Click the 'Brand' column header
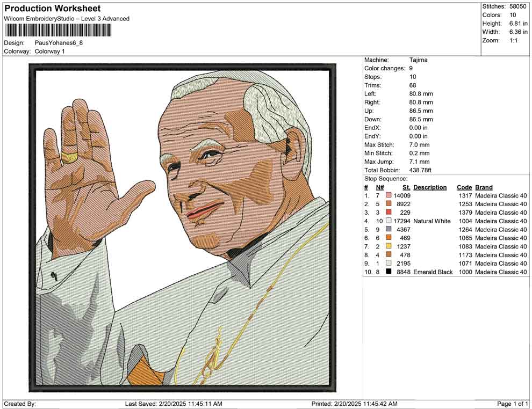Image resolution: width=532 pixels, height=409 pixels. pyautogui.click(x=484, y=187)
